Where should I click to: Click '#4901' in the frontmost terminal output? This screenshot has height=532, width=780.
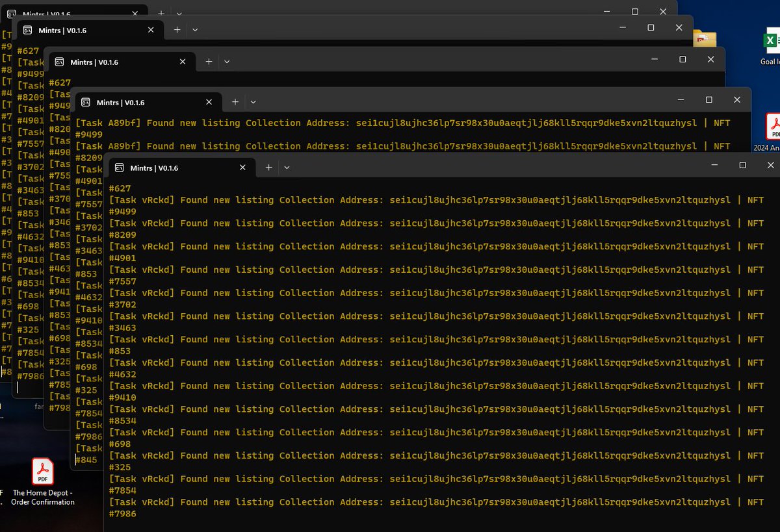(x=122, y=258)
